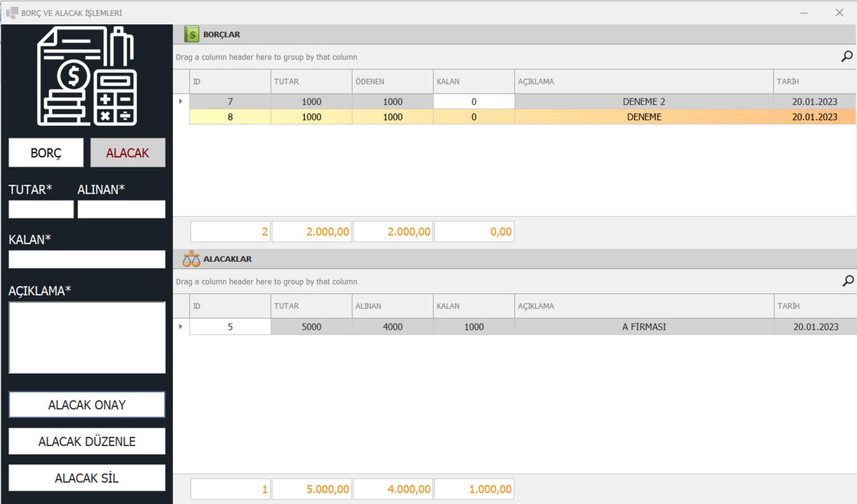This screenshot has height=504, width=857.
Task: Sort ALACAKLAR by KALAN column header
Action: (474, 306)
